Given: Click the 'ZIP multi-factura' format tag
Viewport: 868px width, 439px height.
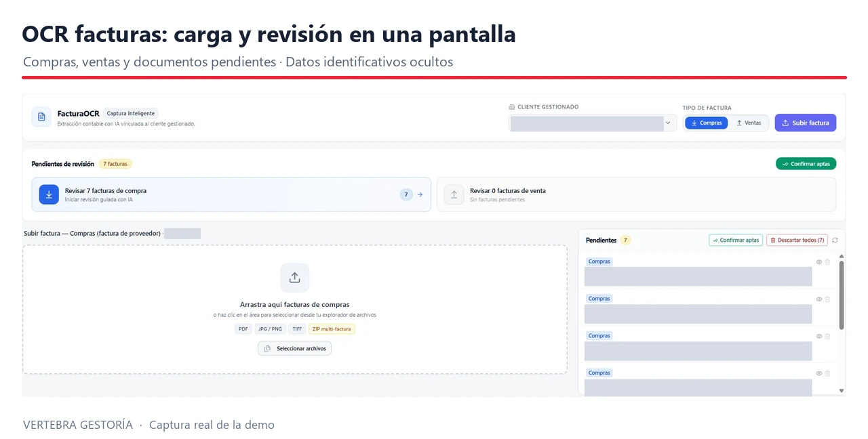Looking at the screenshot, I should (x=332, y=329).
